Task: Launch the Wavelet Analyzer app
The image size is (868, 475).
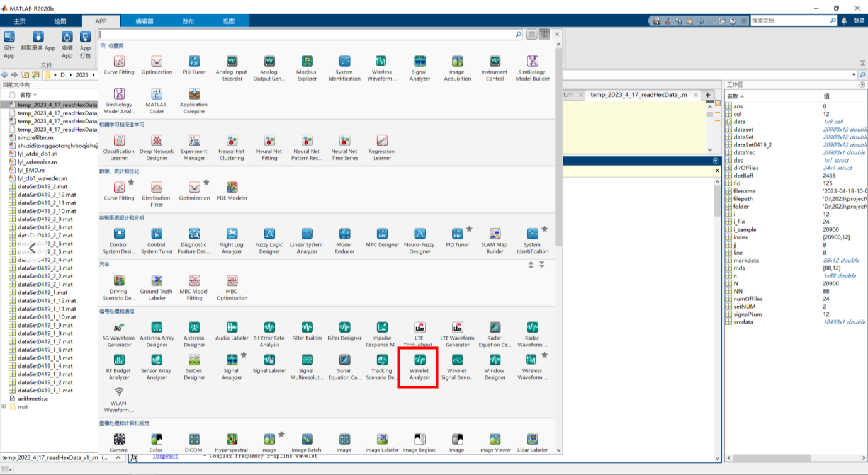Action: click(x=419, y=367)
